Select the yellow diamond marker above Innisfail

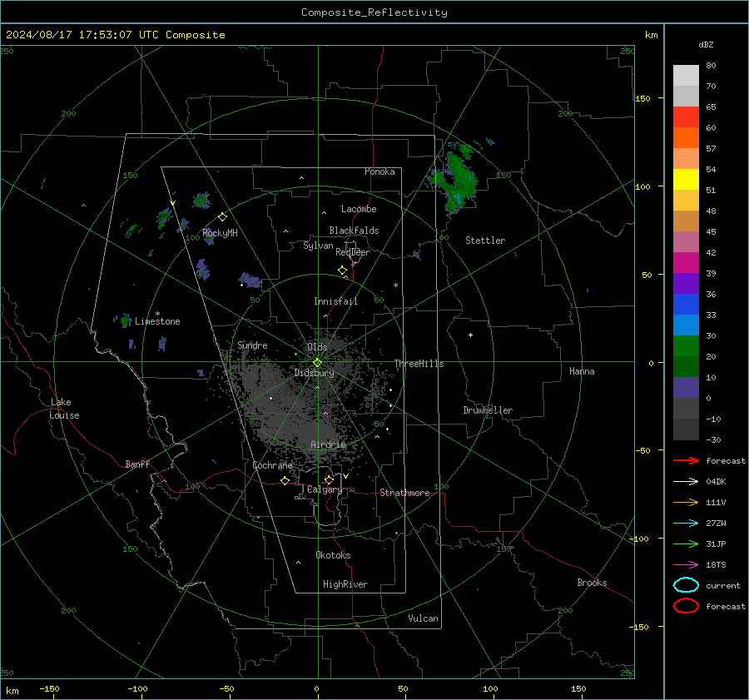342,271
